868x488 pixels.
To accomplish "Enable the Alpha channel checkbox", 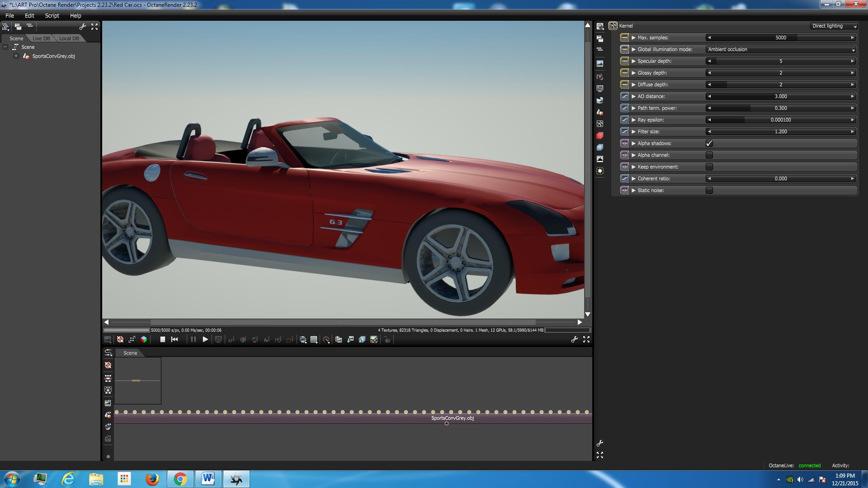I will click(x=709, y=155).
